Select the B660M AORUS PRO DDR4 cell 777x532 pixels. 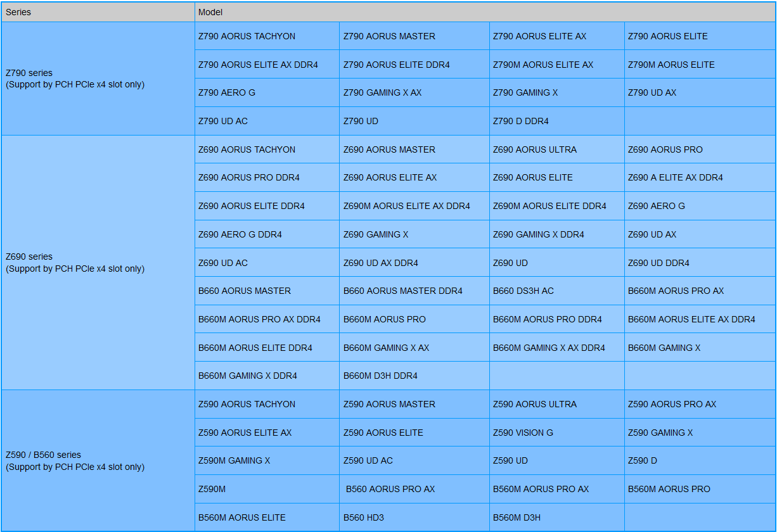[557, 319]
